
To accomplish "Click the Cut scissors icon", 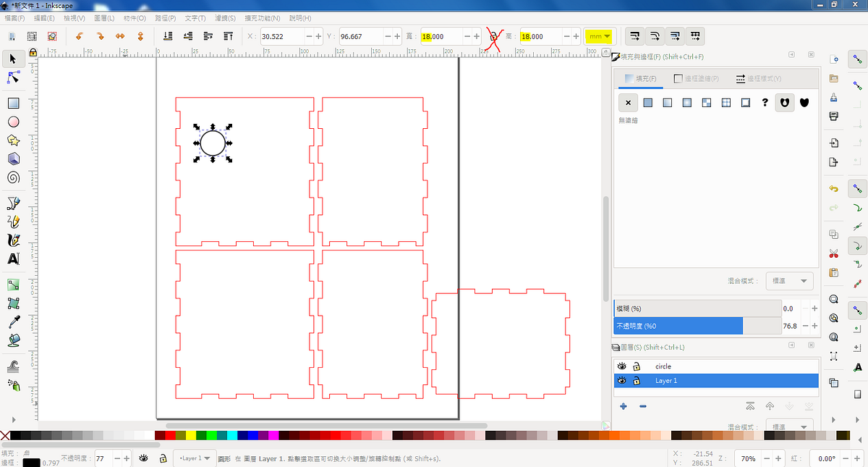I will [x=833, y=253].
